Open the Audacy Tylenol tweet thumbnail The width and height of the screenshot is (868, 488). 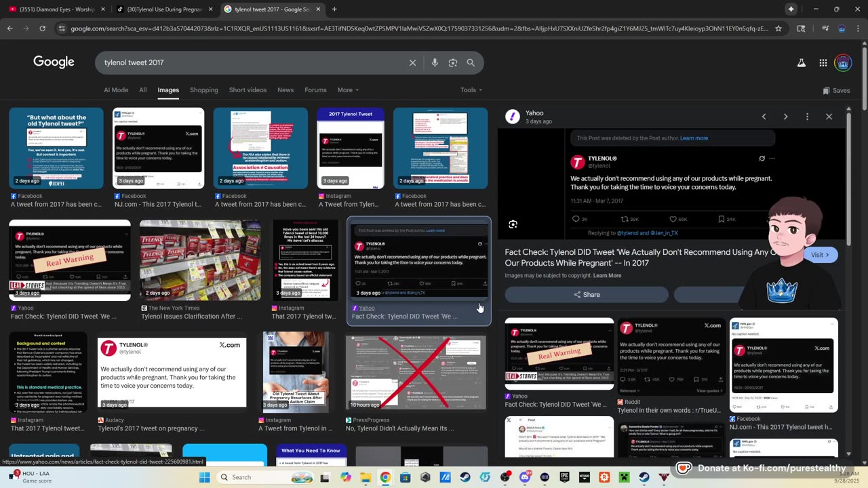click(172, 372)
